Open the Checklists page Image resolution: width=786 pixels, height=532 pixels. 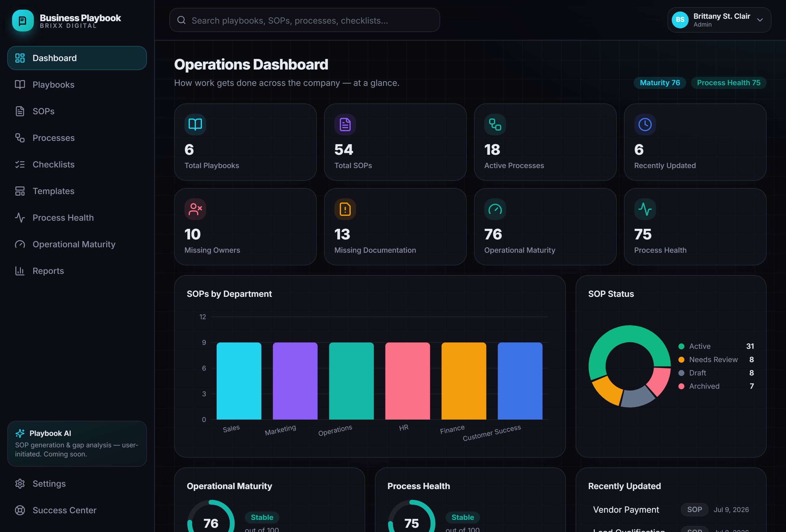tap(77, 164)
